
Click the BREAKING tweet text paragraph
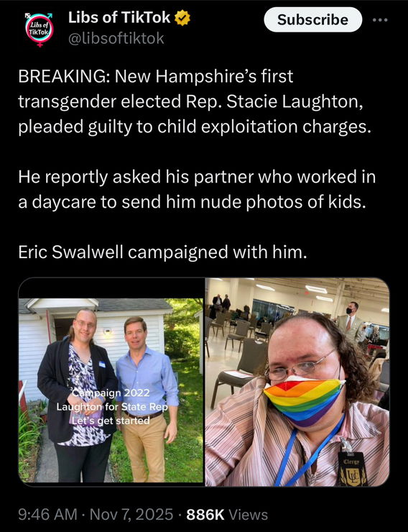tap(195, 101)
